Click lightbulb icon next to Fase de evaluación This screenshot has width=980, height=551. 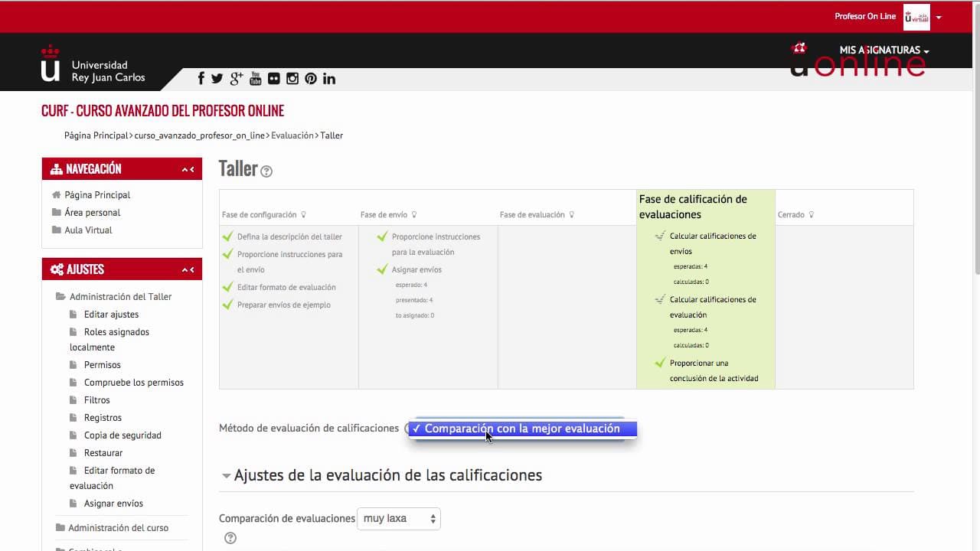pos(571,215)
